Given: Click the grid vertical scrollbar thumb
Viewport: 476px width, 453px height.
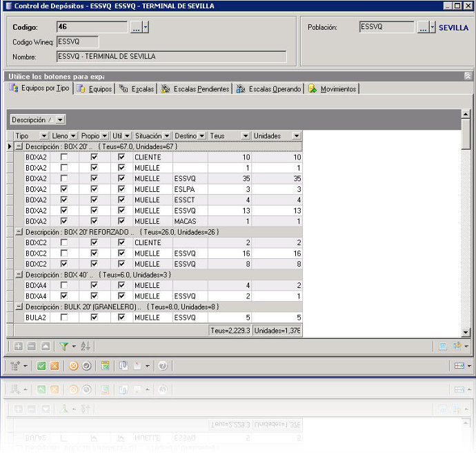Looking at the screenshot, I should [466, 134].
